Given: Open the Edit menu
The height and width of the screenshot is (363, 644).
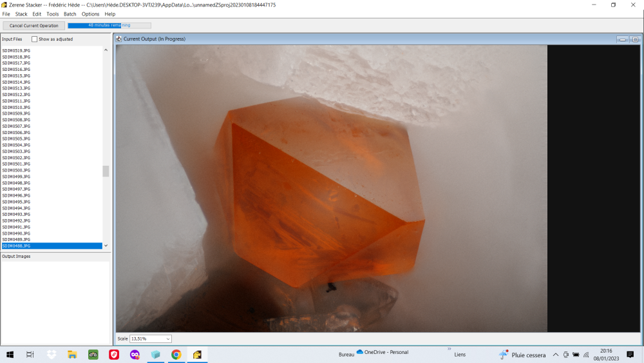Looking at the screenshot, I should (37, 14).
